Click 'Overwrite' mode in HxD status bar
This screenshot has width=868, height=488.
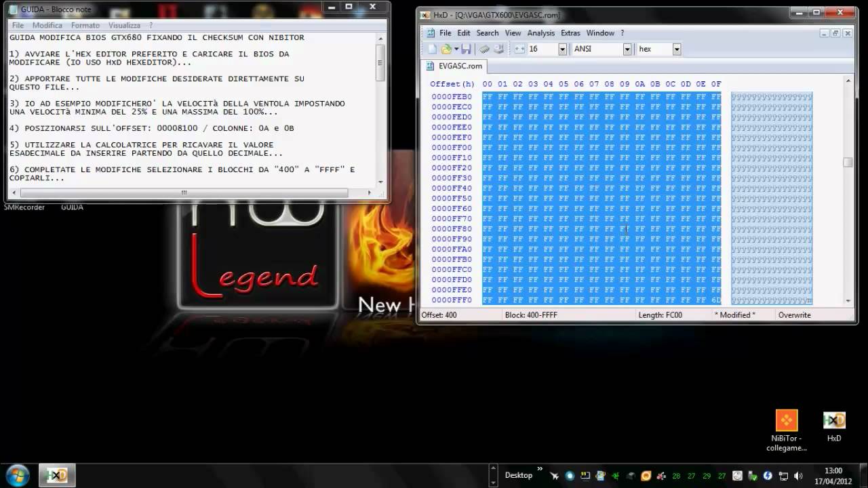tap(794, 315)
